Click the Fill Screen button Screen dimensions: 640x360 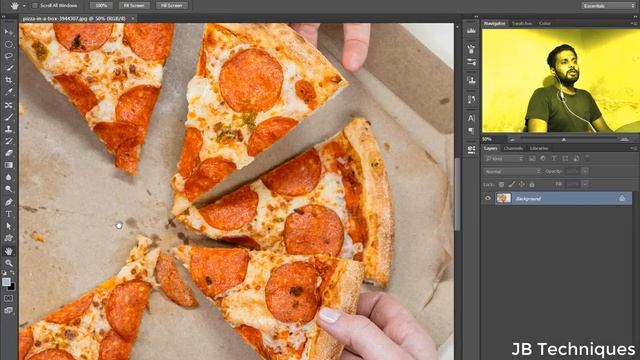coord(172,5)
